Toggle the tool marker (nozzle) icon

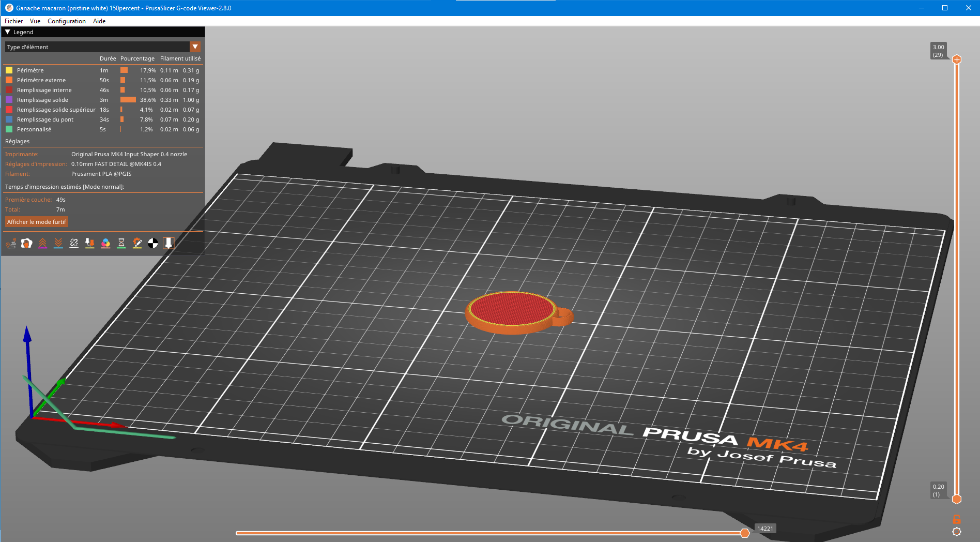169,243
